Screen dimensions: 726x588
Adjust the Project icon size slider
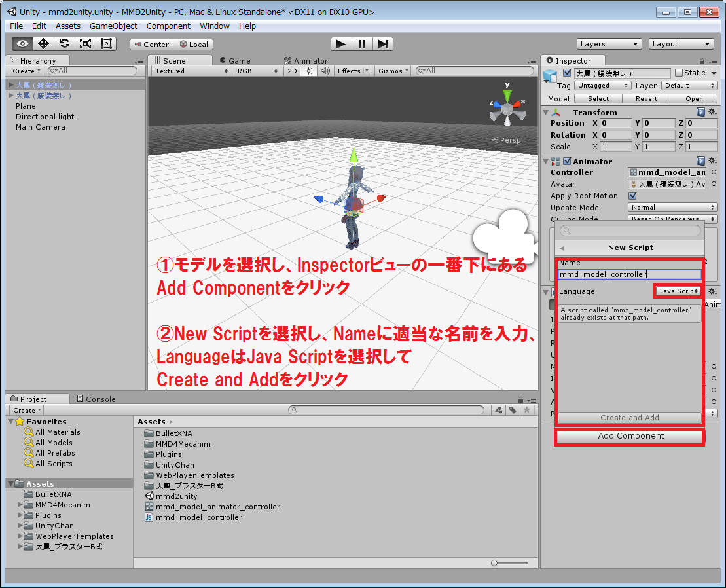509,563
